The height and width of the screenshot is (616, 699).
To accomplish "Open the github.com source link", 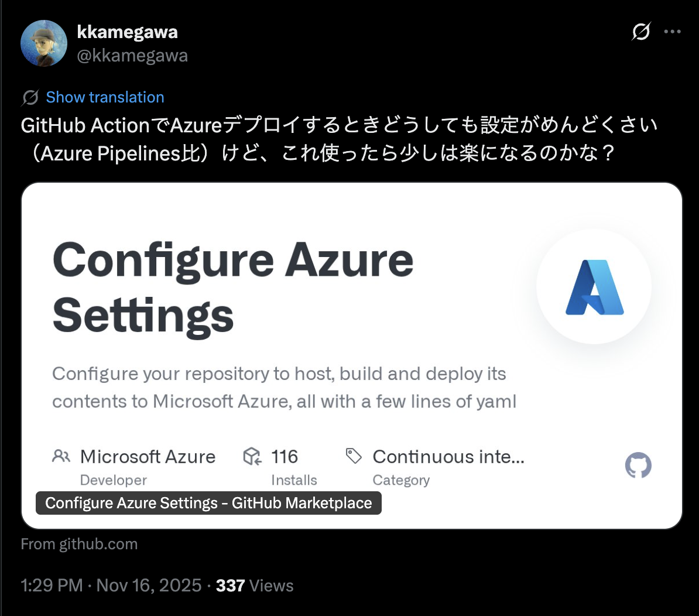I will (x=79, y=543).
